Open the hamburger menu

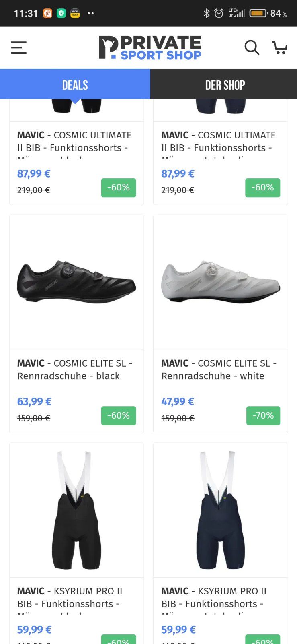coord(18,47)
